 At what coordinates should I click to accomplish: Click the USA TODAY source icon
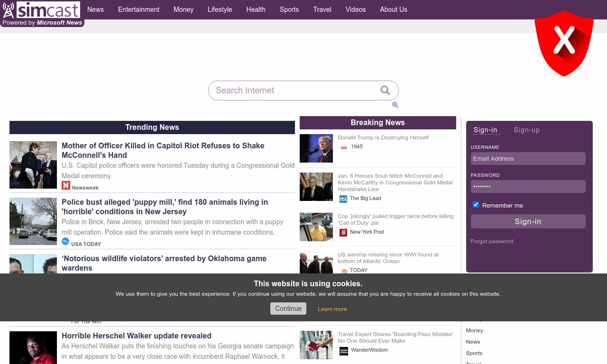65,241
